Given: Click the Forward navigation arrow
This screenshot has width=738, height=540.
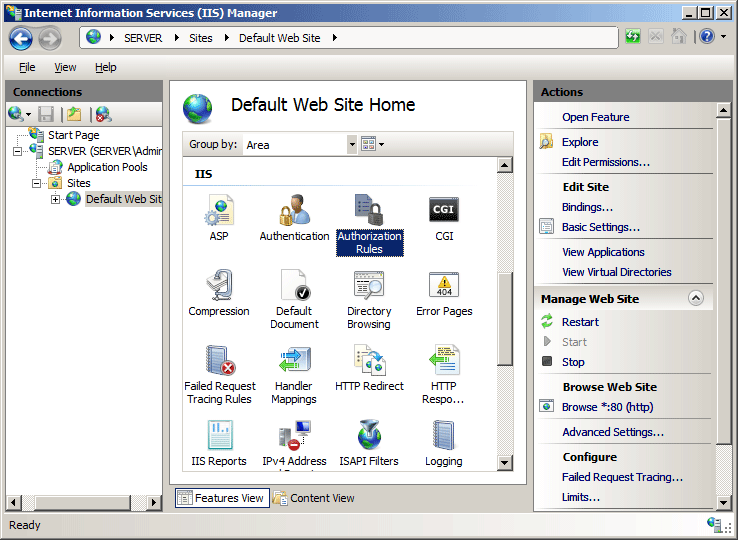Looking at the screenshot, I should pos(49,39).
